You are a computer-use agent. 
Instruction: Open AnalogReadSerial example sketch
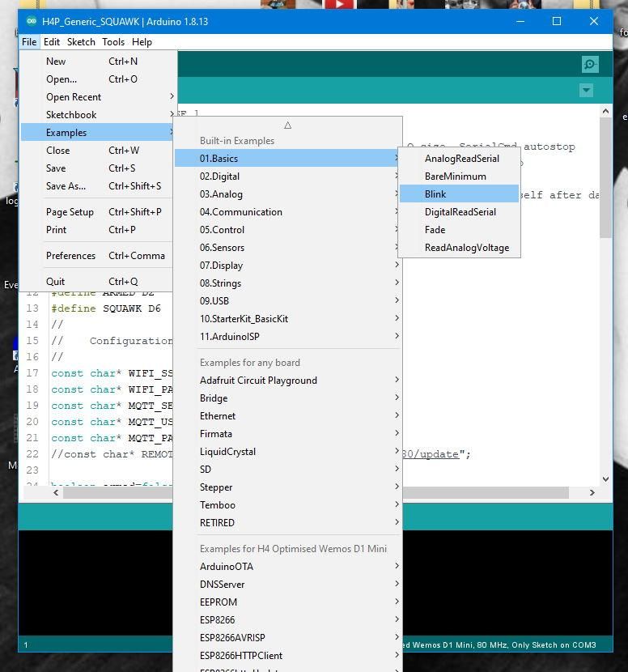tap(459, 159)
